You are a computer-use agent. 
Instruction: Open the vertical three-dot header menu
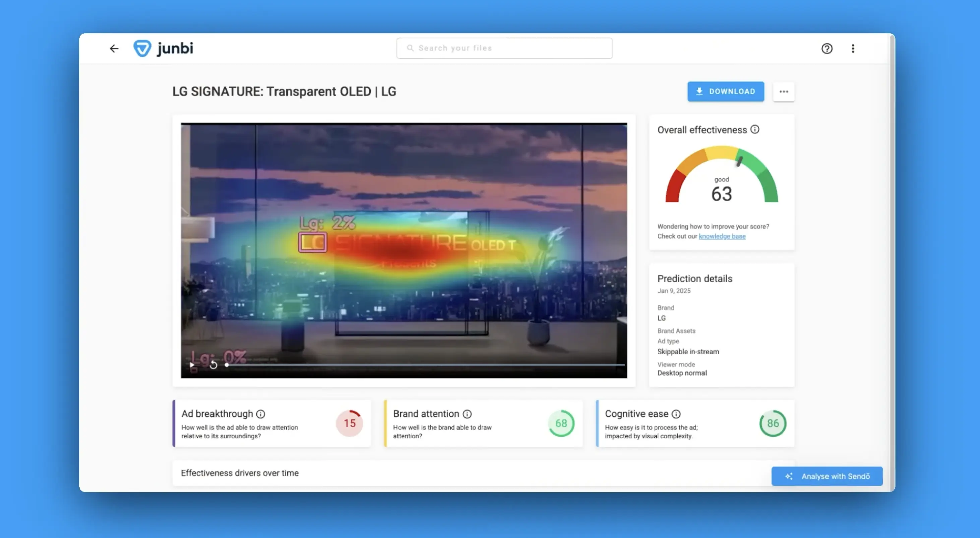853,48
